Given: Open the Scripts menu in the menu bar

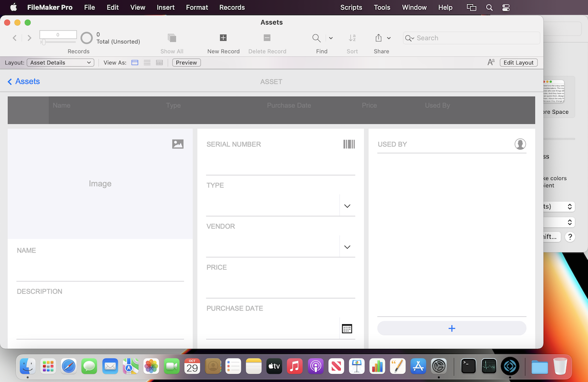Looking at the screenshot, I should pos(351,7).
